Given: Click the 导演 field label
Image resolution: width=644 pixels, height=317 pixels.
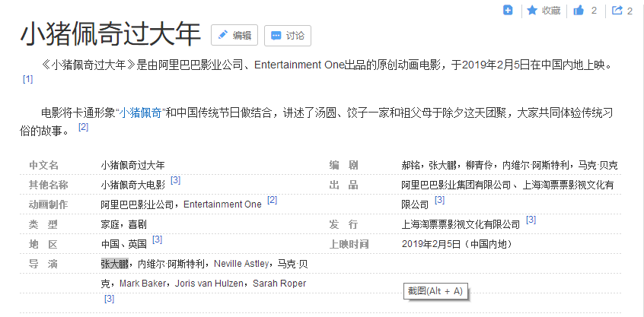Looking at the screenshot, I should 43,264.
